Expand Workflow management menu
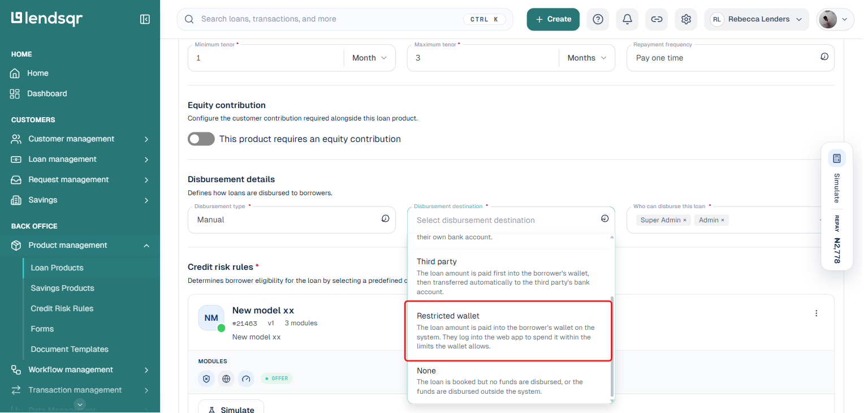Viewport: 868px width, 413px height. (80, 370)
